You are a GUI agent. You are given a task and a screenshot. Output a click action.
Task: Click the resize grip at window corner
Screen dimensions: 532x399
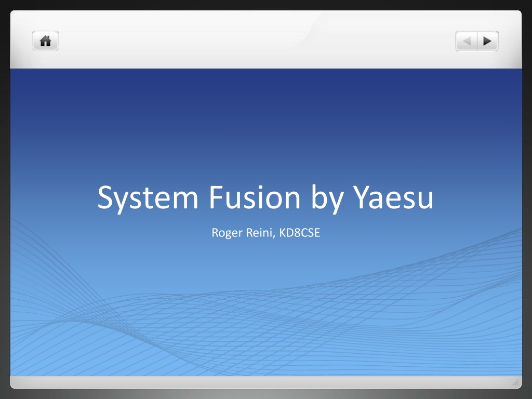click(515, 383)
